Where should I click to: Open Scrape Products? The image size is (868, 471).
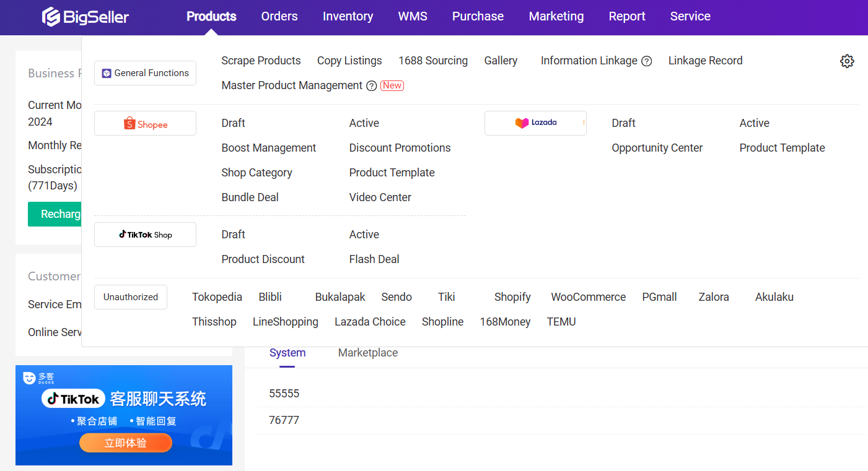click(x=261, y=61)
